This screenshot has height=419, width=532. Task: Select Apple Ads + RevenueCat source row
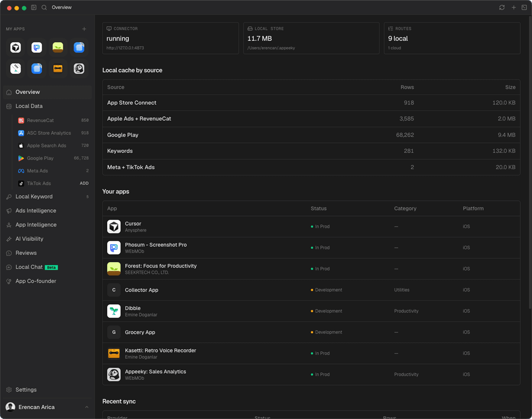[x=311, y=119]
